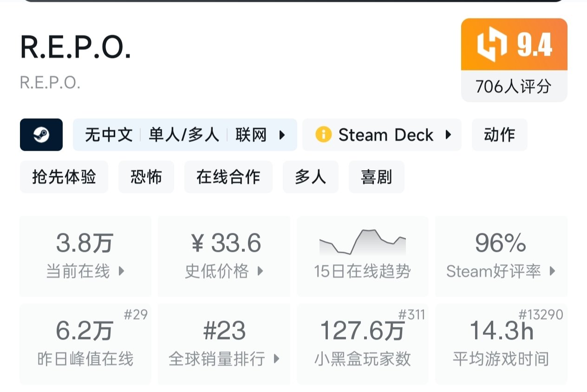Screen dimensions: 587x392
Task: Tap the 小黑盒玩家数 player count card
Action: click(x=362, y=344)
